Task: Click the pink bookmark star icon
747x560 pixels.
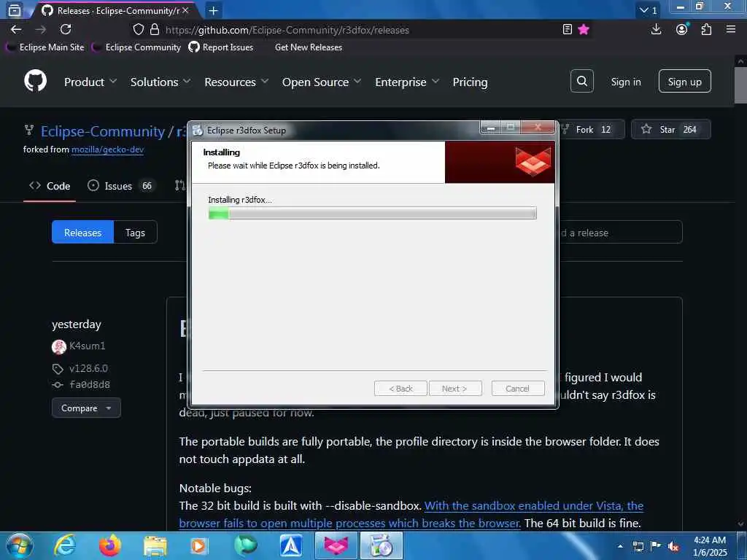Action: [584, 29]
